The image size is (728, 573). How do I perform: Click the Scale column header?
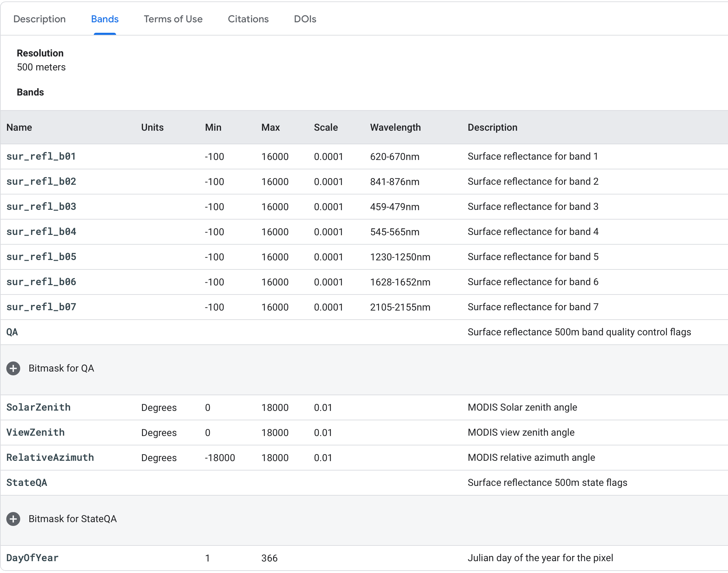click(326, 128)
